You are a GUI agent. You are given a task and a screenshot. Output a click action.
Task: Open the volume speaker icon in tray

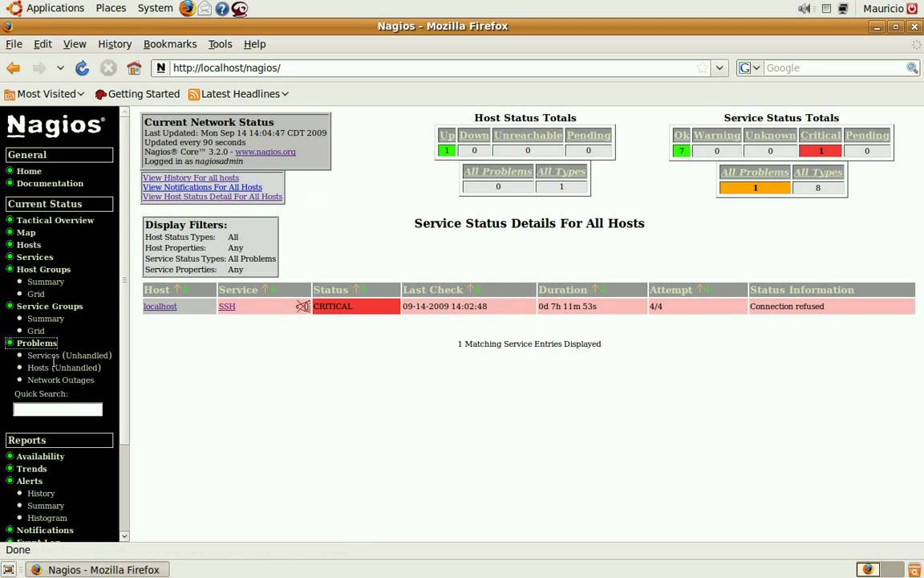804,8
